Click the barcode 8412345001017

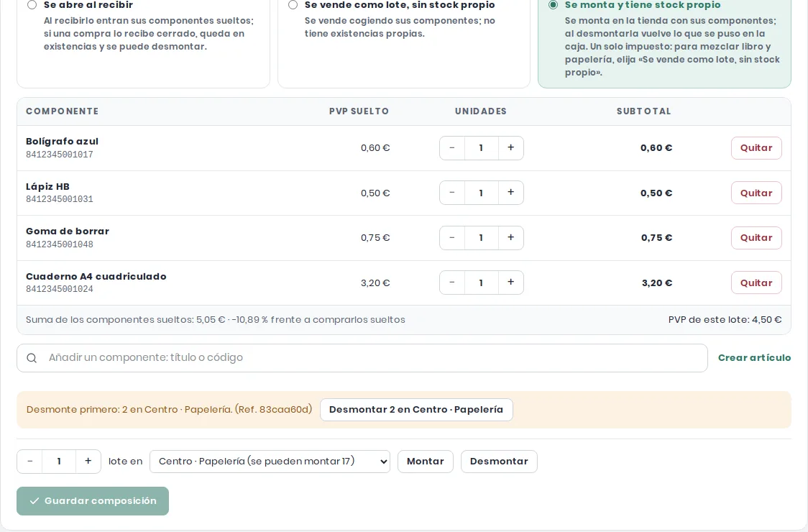click(x=59, y=155)
